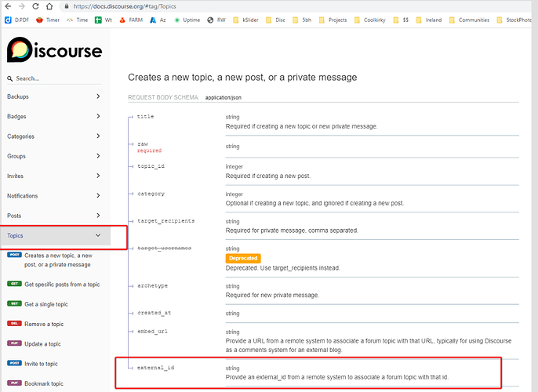Open Get a single topic endpoint
The height and width of the screenshot is (392, 538).
[x=38, y=304]
